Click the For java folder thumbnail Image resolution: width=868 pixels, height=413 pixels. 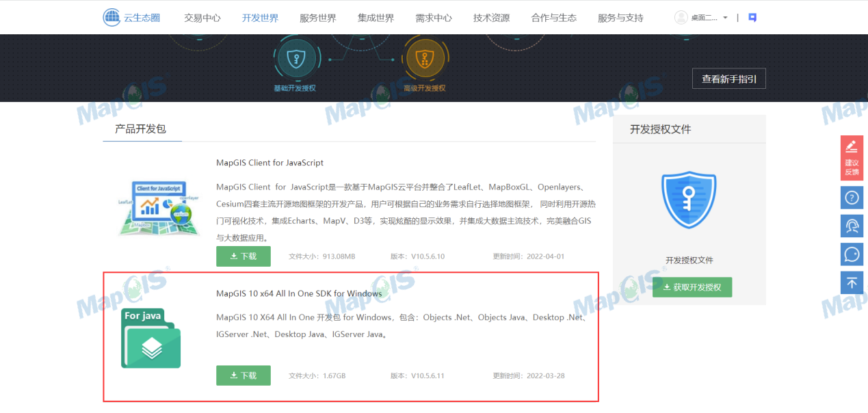coord(151,338)
